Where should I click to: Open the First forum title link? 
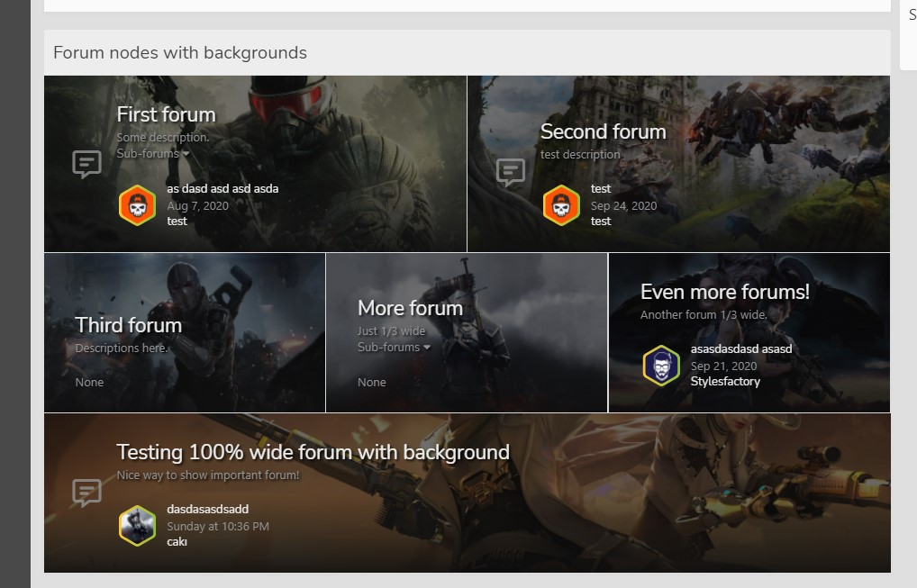point(166,114)
